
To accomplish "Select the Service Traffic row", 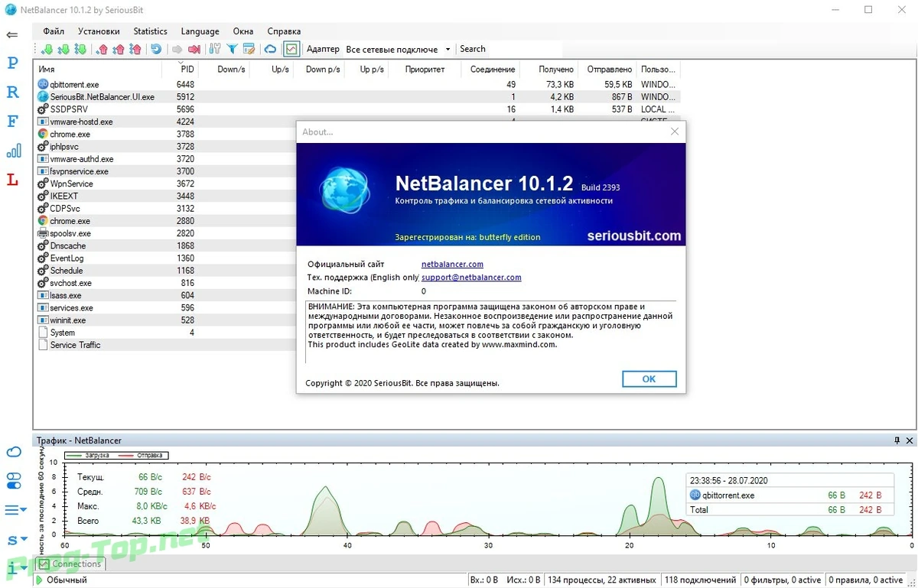I will click(x=165, y=345).
